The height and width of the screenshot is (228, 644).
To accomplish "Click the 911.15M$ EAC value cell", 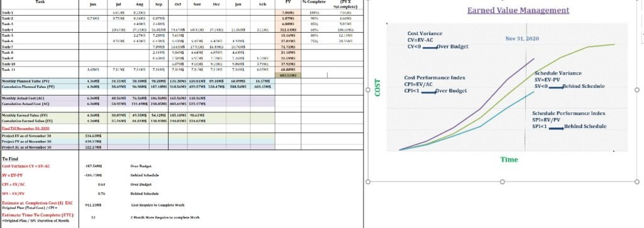I will coord(93,205).
